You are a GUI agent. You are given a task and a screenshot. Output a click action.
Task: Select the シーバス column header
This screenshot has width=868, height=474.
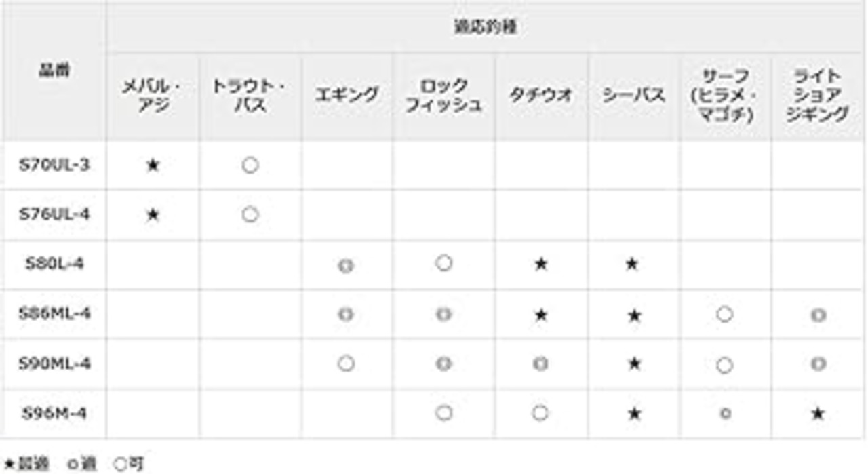click(x=633, y=96)
